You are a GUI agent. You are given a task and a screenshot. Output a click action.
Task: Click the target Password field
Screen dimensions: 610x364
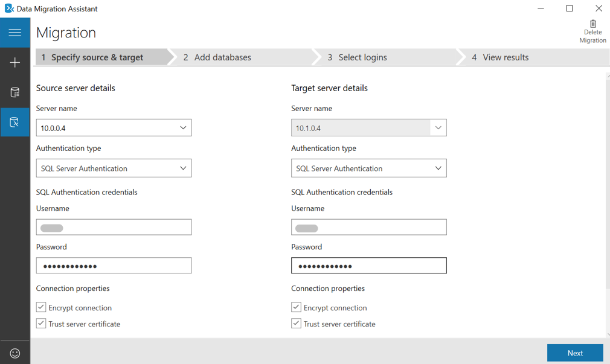(369, 265)
